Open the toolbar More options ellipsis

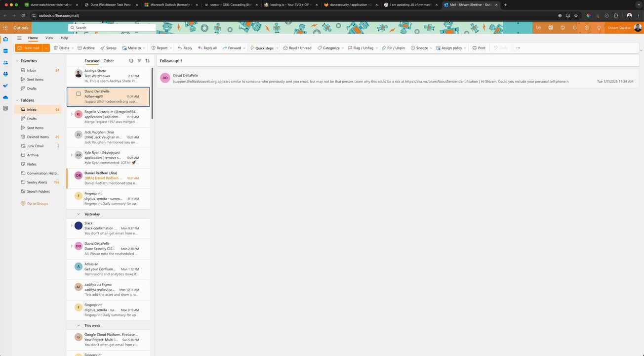(518, 48)
